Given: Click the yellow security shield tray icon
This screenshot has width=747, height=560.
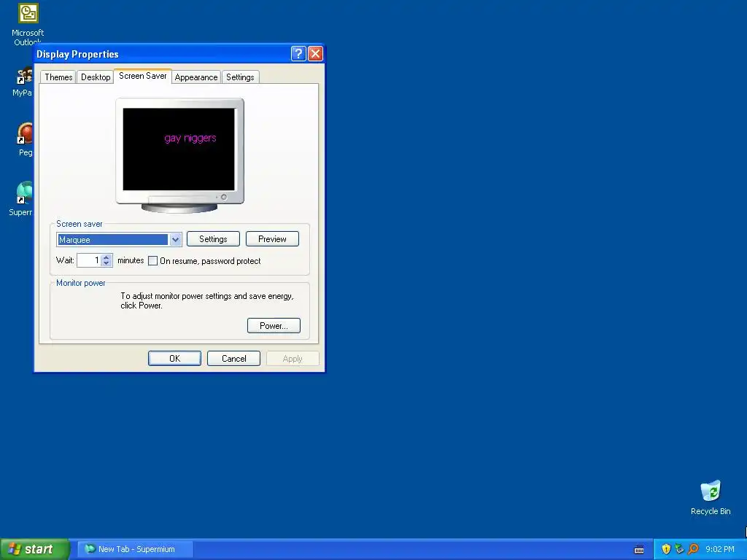Looking at the screenshot, I should coord(666,549).
